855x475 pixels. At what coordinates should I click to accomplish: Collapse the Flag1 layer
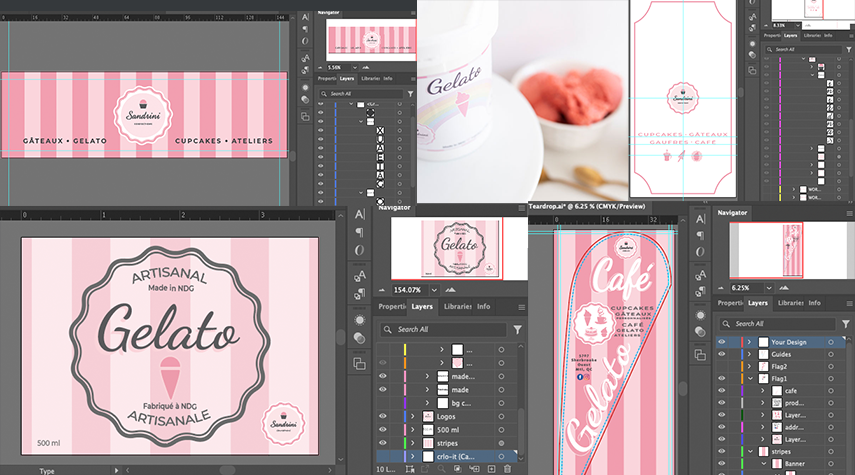point(750,378)
